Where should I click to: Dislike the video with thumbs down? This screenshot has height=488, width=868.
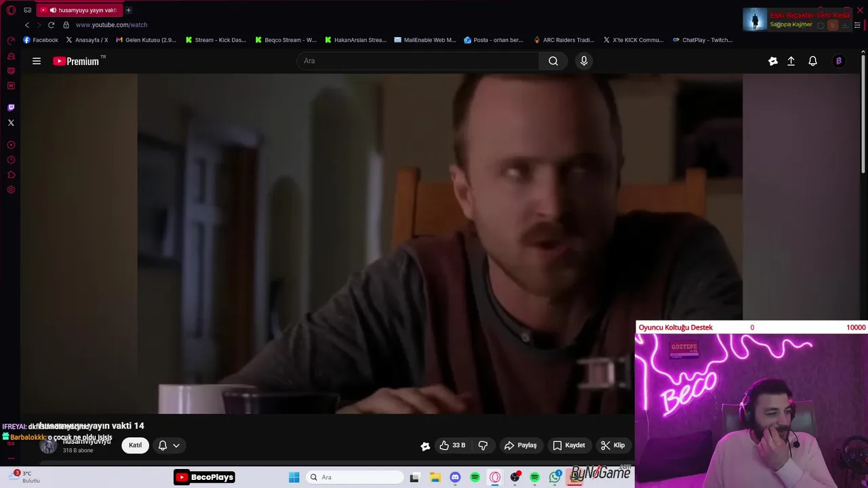click(483, 445)
